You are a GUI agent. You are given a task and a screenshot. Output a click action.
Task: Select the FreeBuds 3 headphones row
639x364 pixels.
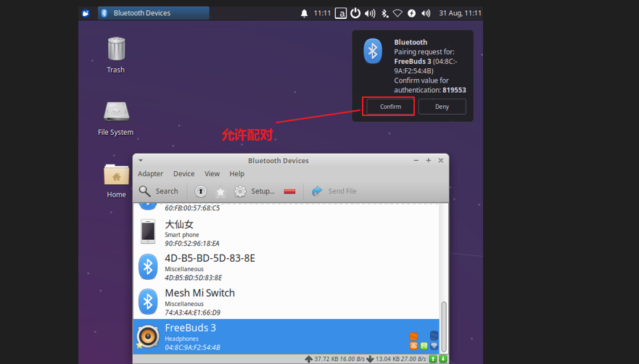tap(286, 336)
